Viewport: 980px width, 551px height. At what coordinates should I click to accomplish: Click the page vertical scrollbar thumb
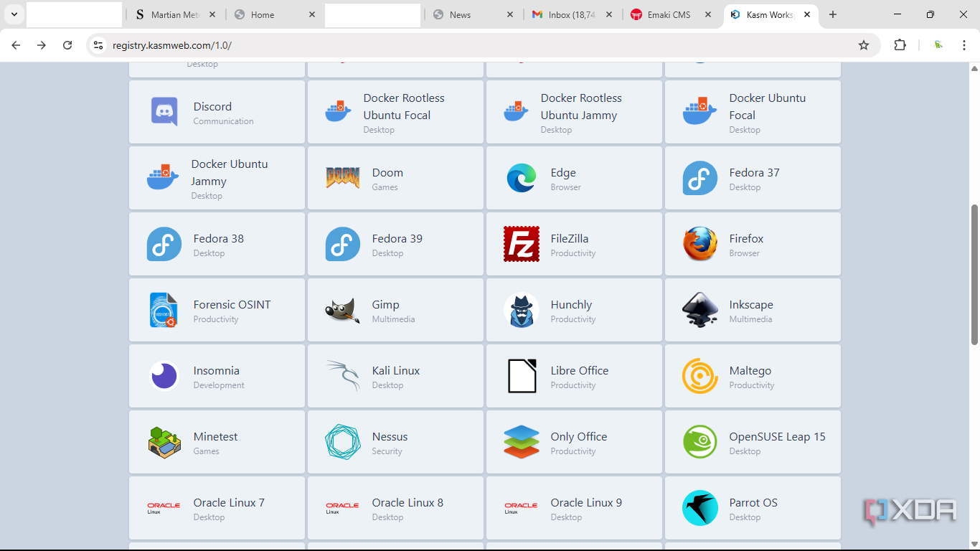[x=974, y=275]
